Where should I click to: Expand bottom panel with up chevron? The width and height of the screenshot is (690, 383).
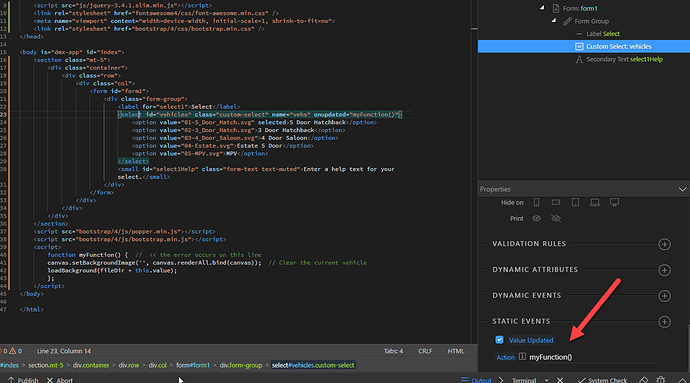682,380
